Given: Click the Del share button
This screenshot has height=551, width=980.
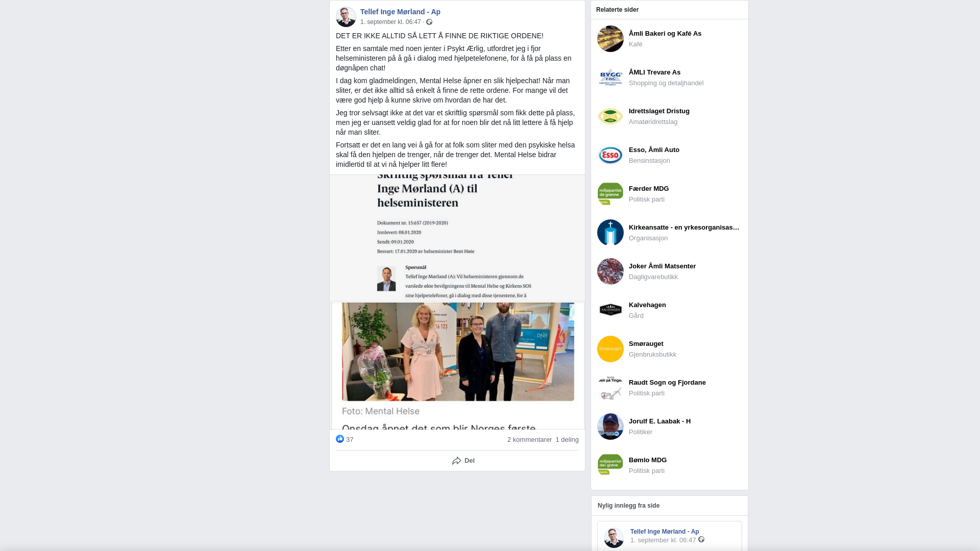Looking at the screenshot, I should coord(463,461).
